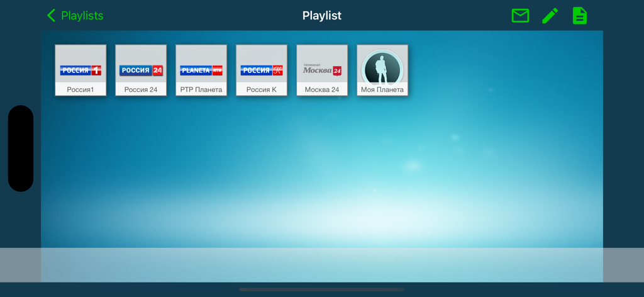The width and height of the screenshot is (644, 297).
Task: Tap the Playlist title text
Action: [x=322, y=16]
